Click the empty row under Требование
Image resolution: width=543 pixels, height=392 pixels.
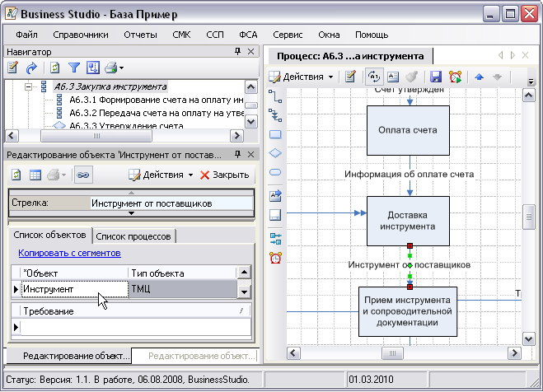pos(135,327)
